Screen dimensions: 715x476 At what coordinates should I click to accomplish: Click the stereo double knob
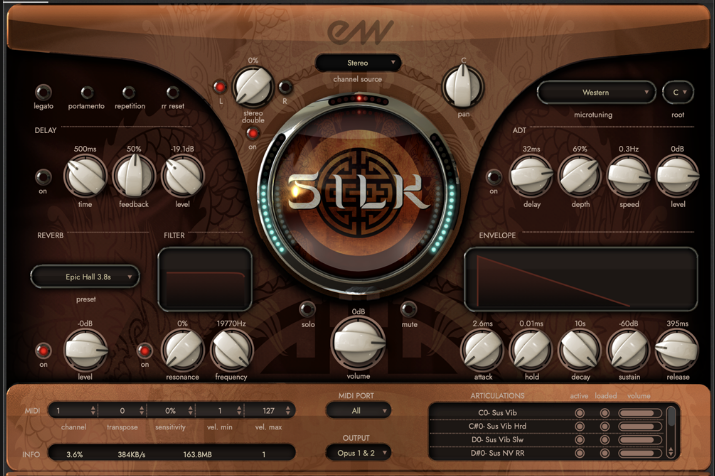pos(253,87)
